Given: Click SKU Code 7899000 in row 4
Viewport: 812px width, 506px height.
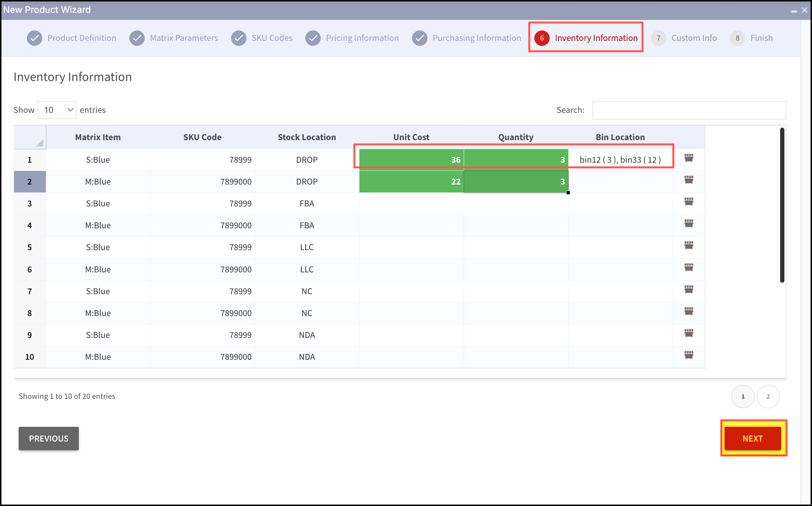Looking at the screenshot, I should 202,225.
